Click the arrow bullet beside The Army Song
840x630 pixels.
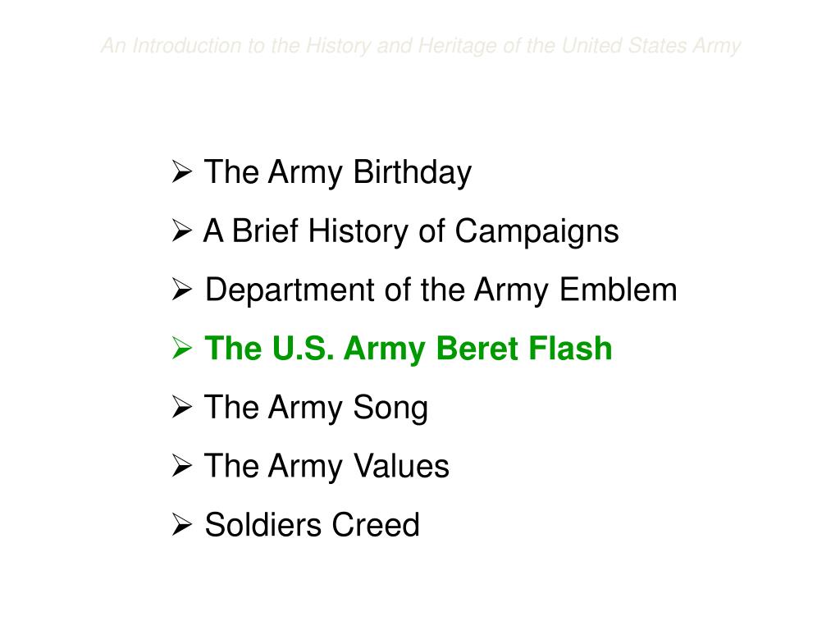click(x=182, y=407)
